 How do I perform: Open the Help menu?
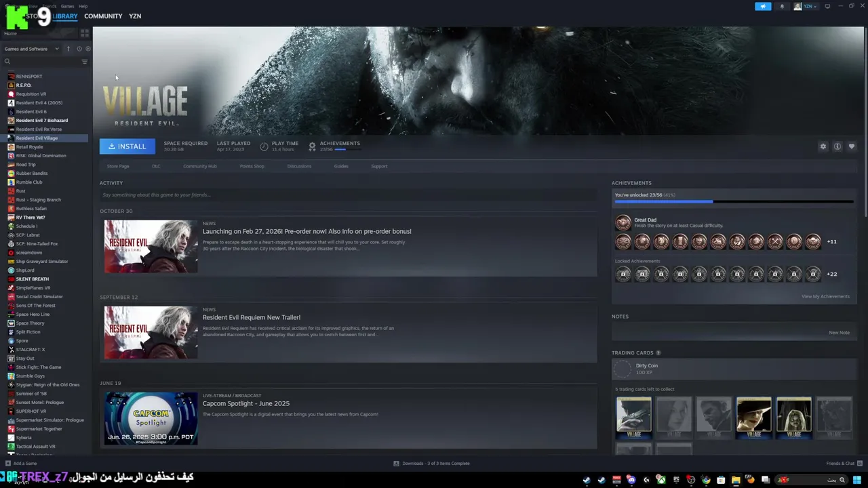(83, 6)
